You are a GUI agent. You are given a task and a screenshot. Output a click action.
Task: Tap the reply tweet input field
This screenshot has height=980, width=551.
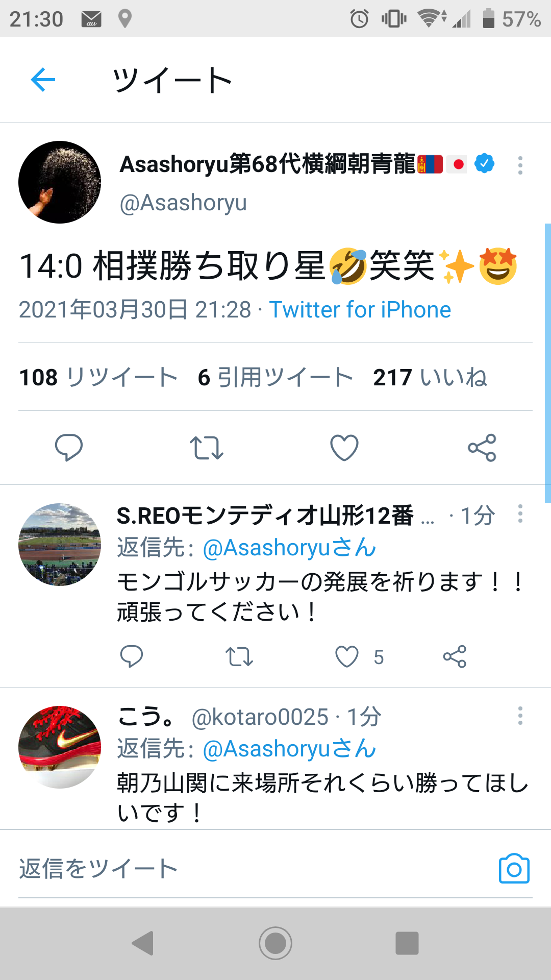click(x=255, y=868)
